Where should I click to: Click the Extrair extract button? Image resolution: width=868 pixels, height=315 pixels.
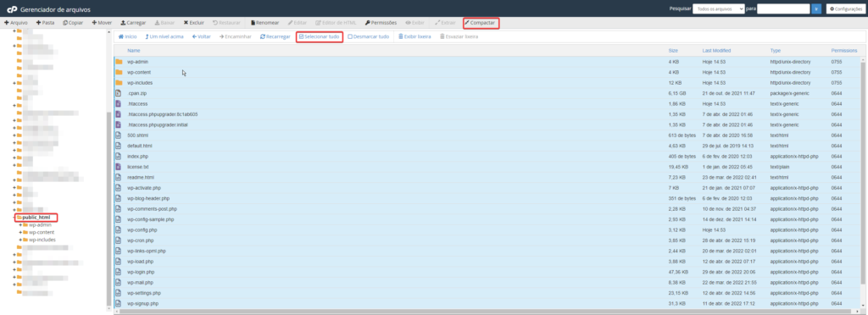click(x=446, y=23)
